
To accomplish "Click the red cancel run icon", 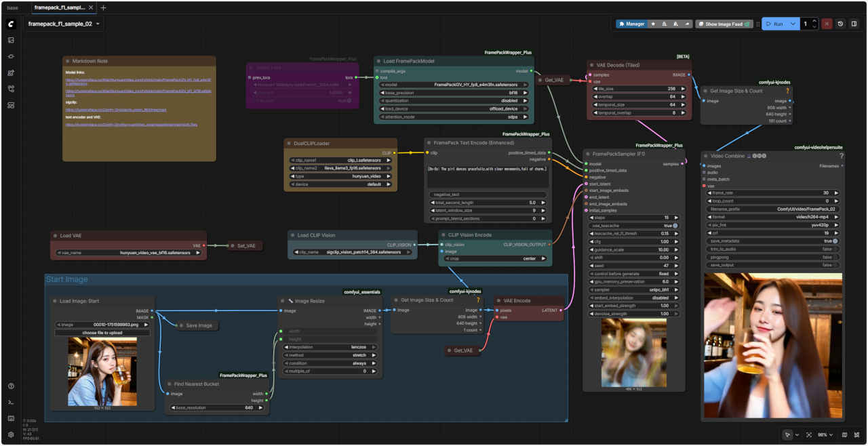I will [827, 24].
